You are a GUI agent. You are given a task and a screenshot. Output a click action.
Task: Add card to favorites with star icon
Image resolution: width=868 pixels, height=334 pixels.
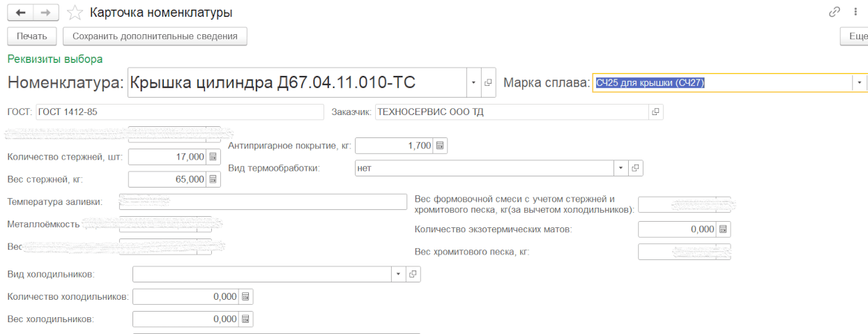(x=75, y=13)
